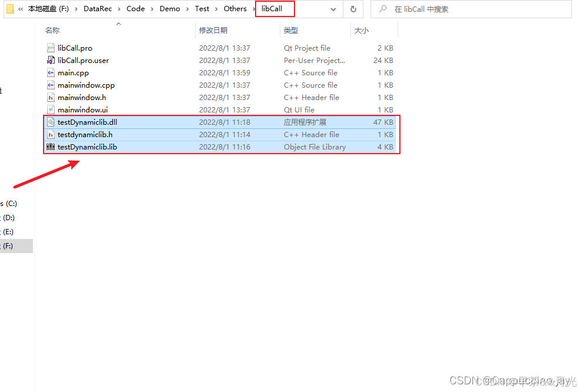579x392 pixels.
Task: Click the refresh button beside address bar
Action: 353,9
